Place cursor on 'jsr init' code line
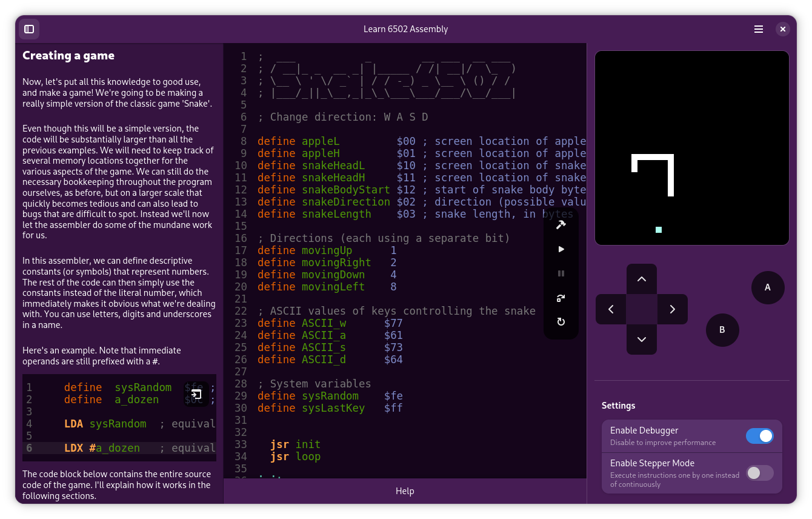The image size is (812, 519). click(296, 444)
